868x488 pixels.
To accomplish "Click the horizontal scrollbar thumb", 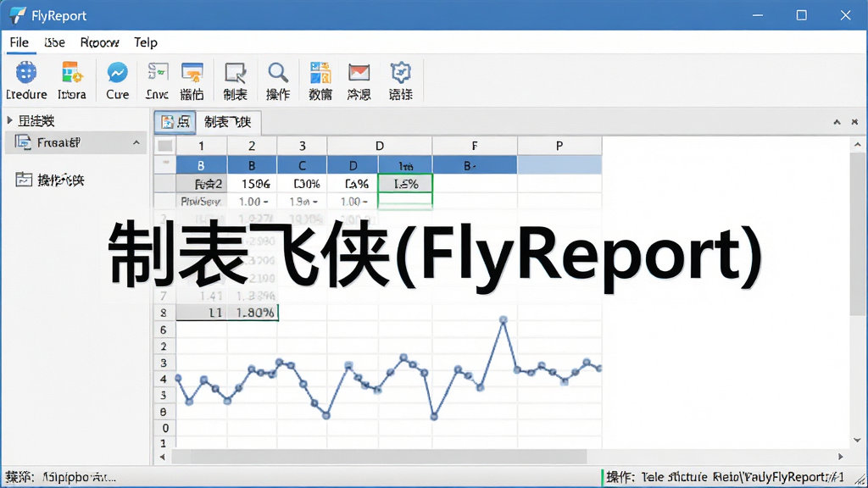I will tap(379, 457).
